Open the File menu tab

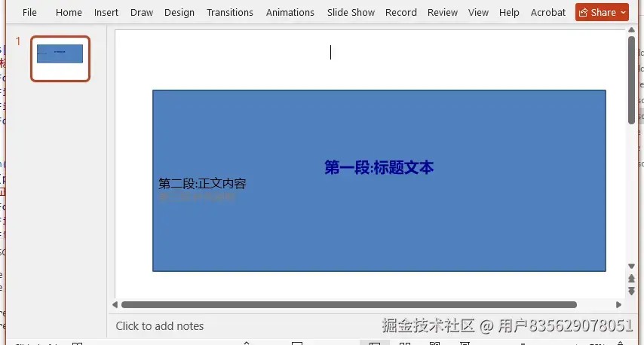point(29,12)
